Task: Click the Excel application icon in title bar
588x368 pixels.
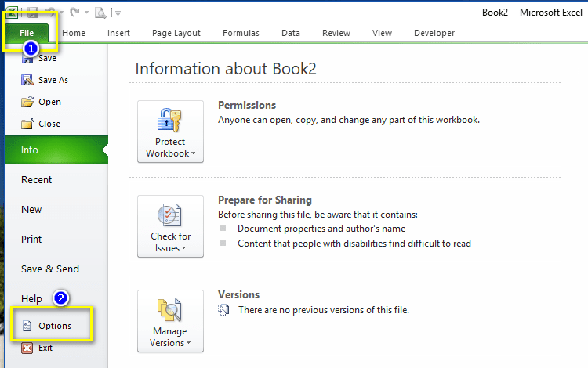Action: 11,13
